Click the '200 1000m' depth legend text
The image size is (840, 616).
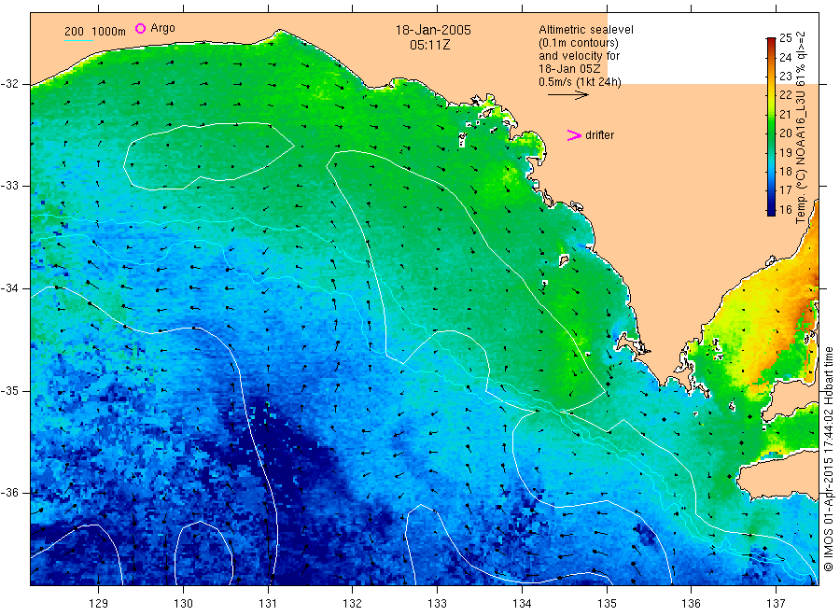[95, 32]
